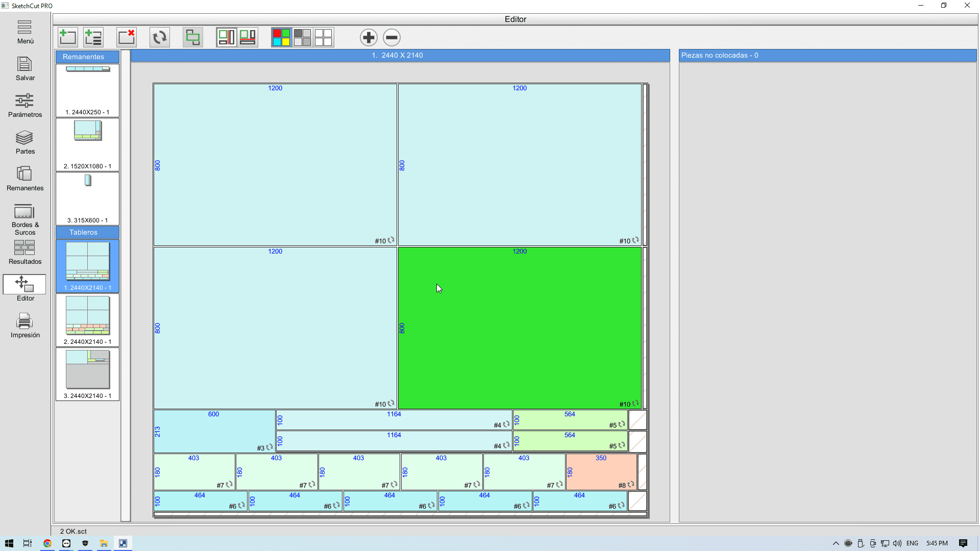Viewport: 980px width, 551px height.
Task: Open the Impresión print section
Action: point(24,325)
